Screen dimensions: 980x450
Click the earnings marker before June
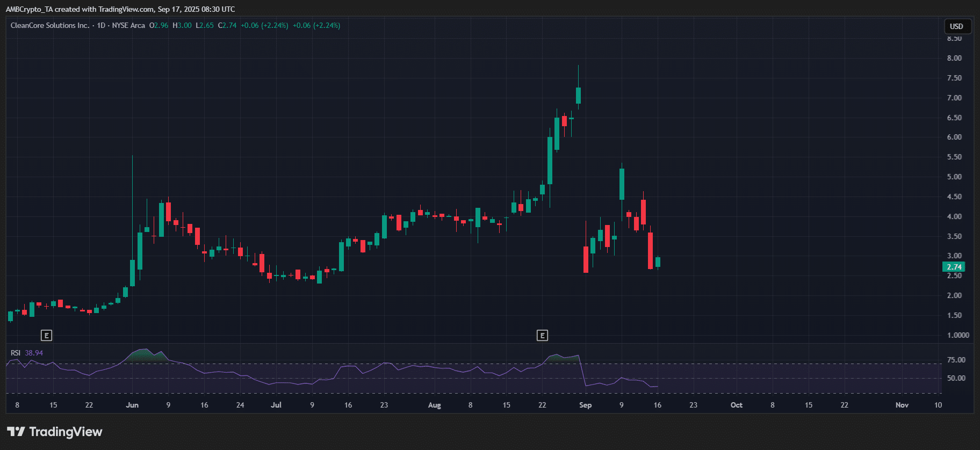(47, 336)
